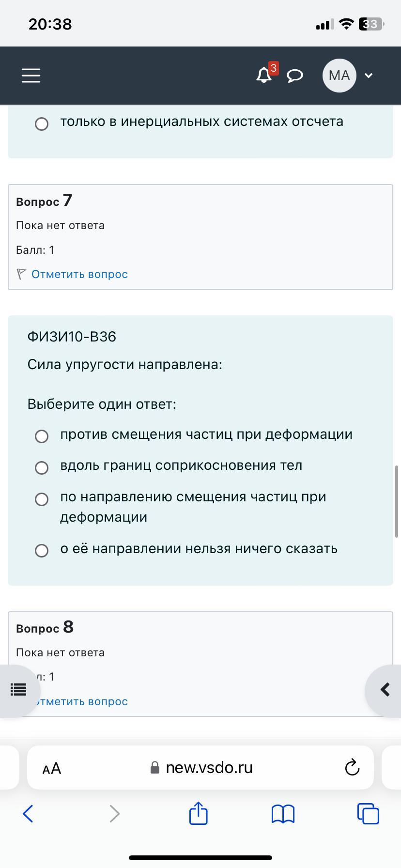The width and height of the screenshot is (401, 868).
Task: Expand the right side block drawer arrow
Action: coord(384,690)
